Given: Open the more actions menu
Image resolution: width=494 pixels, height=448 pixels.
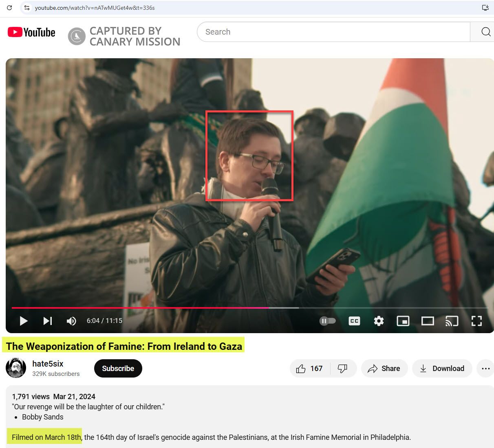Looking at the screenshot, I should click(x=485, y=368).
